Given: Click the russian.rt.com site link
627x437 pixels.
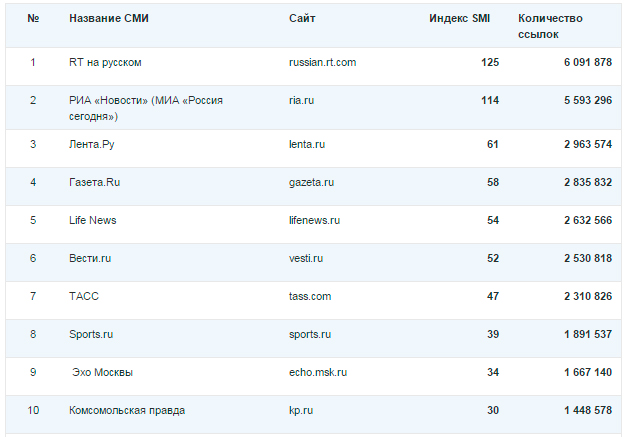Looking at the screenshot, I should tap(322, 63).
